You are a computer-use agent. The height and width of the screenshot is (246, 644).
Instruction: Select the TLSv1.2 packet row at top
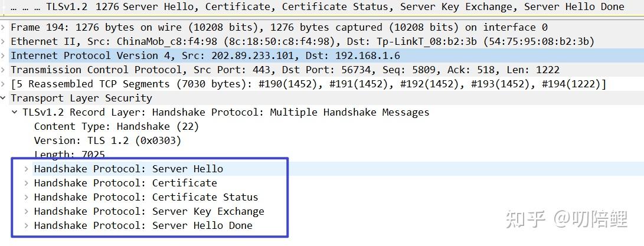(322, 7)
